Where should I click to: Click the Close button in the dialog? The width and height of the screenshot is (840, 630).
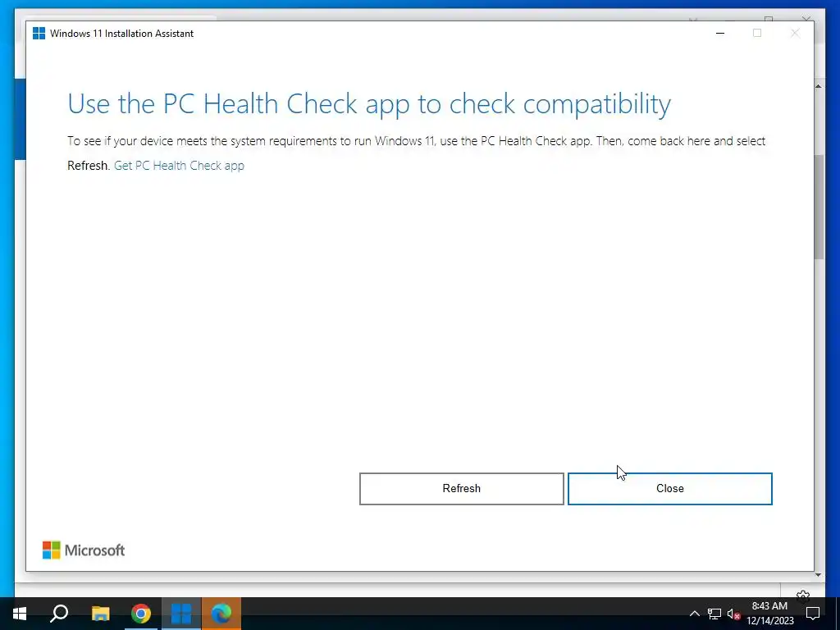point(669,489)
